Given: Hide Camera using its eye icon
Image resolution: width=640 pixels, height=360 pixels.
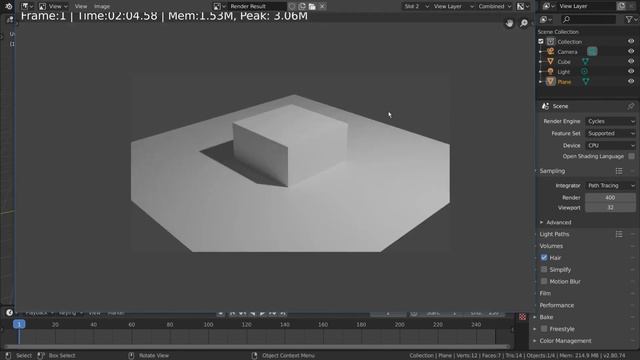Looking at the screenshot, I should [x=631, y=51].
